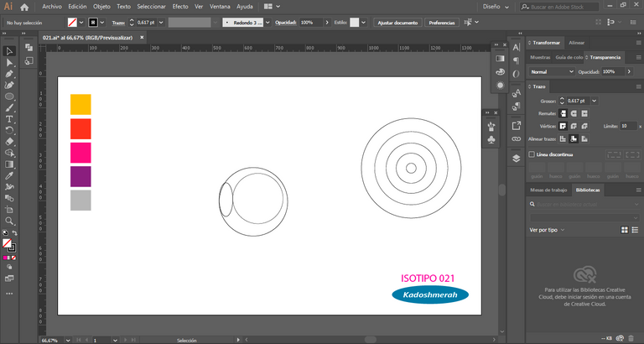The height and width of the screenshot is (344, 644).
Task: Choose round join in Vértice
Action: pos(574,126)
